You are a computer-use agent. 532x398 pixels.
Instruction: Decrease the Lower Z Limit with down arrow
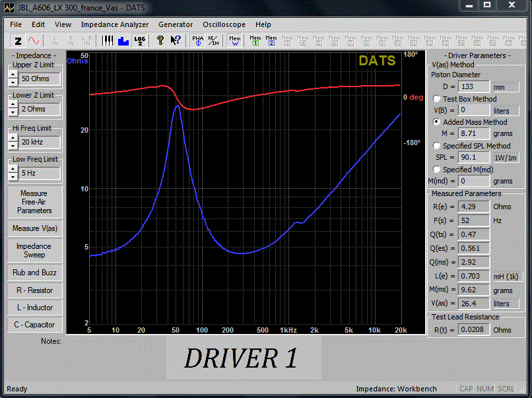13,112
